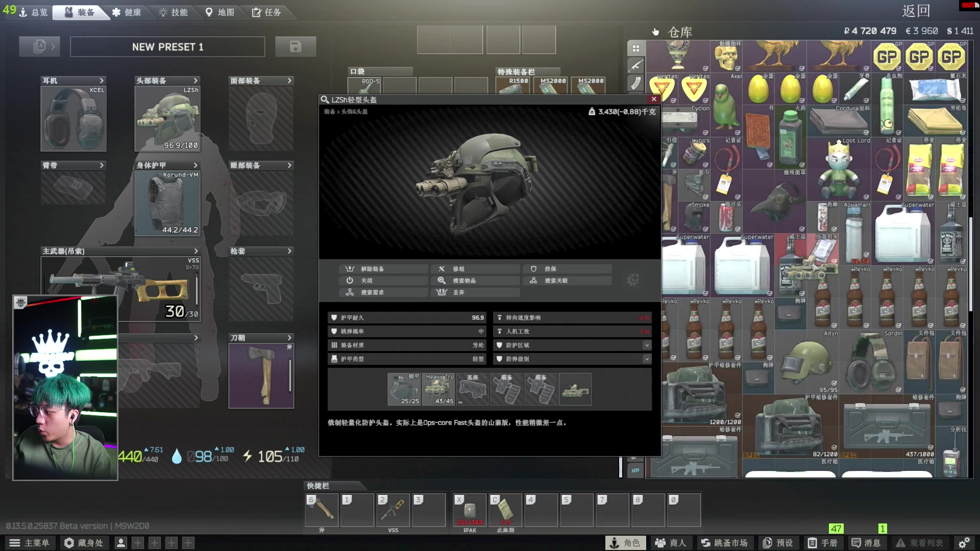
Task: Open the settings gear in bottom-right corner
Action: [964, 543]
